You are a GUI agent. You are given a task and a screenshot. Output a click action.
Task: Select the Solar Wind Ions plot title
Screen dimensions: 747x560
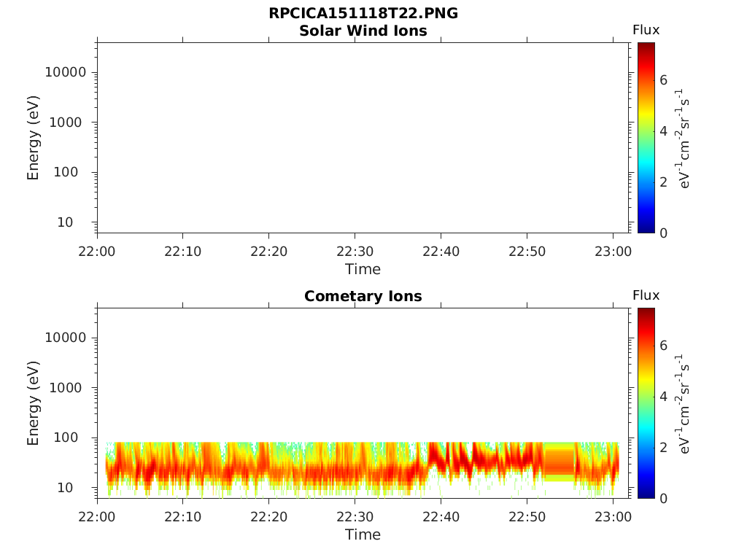tap(363, 31)
